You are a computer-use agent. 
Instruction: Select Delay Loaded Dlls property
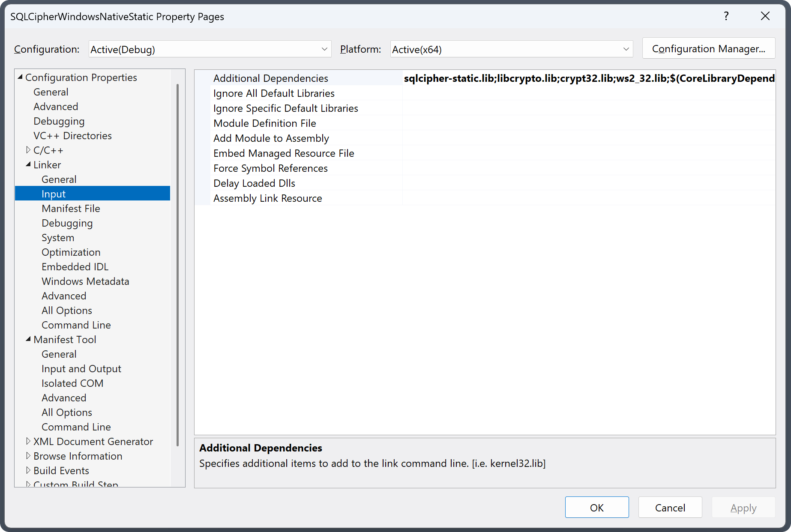click(x=254, y=183)
